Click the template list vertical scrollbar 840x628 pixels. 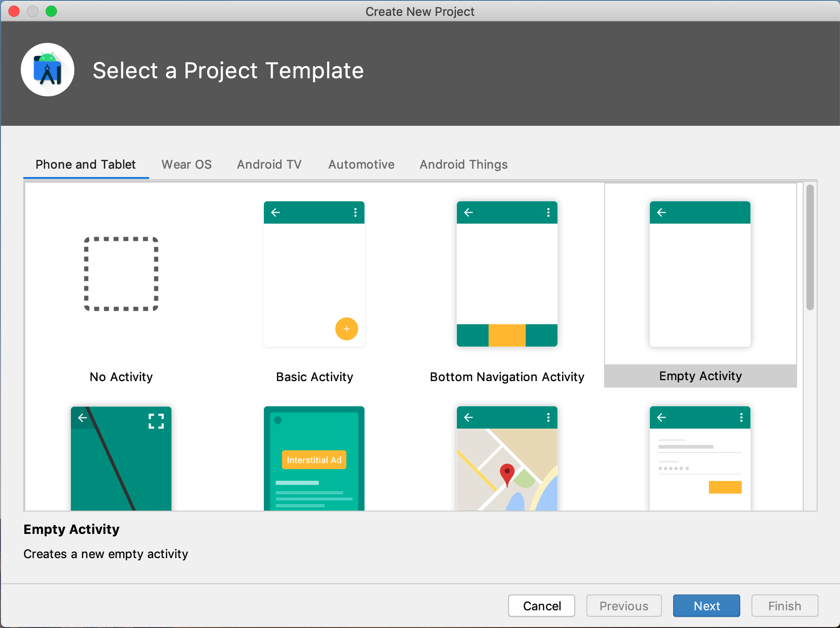pos(810,248)
